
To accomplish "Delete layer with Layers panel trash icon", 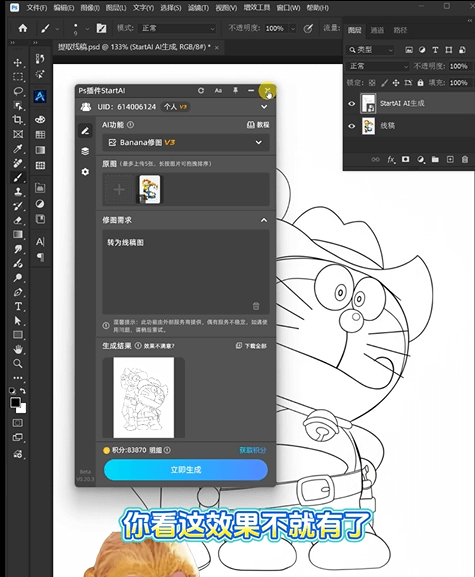I will 465,159.
